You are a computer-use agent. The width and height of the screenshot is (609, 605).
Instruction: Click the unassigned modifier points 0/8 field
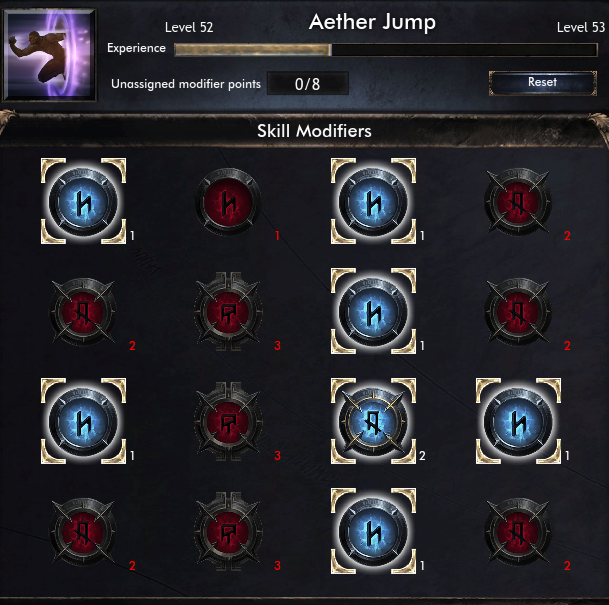coord(308,83)
